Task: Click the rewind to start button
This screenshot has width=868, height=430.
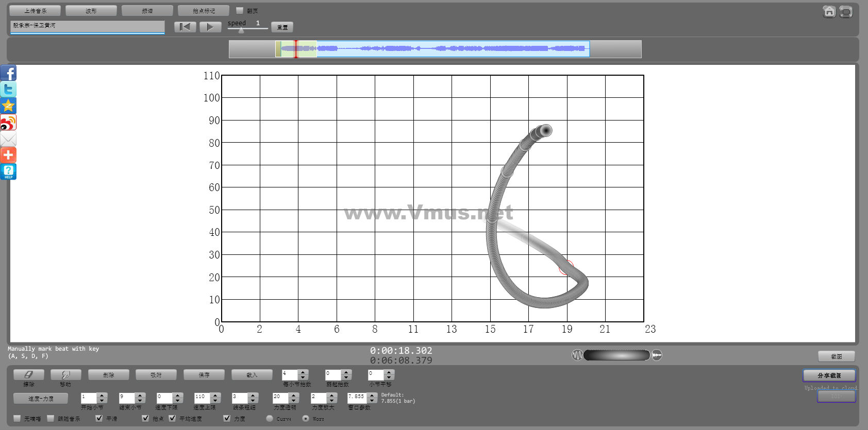Action: 185,27
